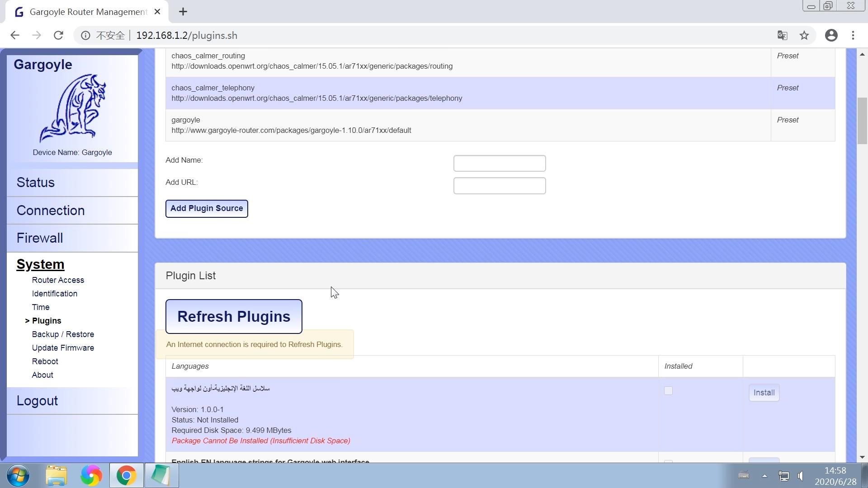The width and height of the screenshot is (868, 488).
Task: Open new browser tab plus icon
Action: 183,12
